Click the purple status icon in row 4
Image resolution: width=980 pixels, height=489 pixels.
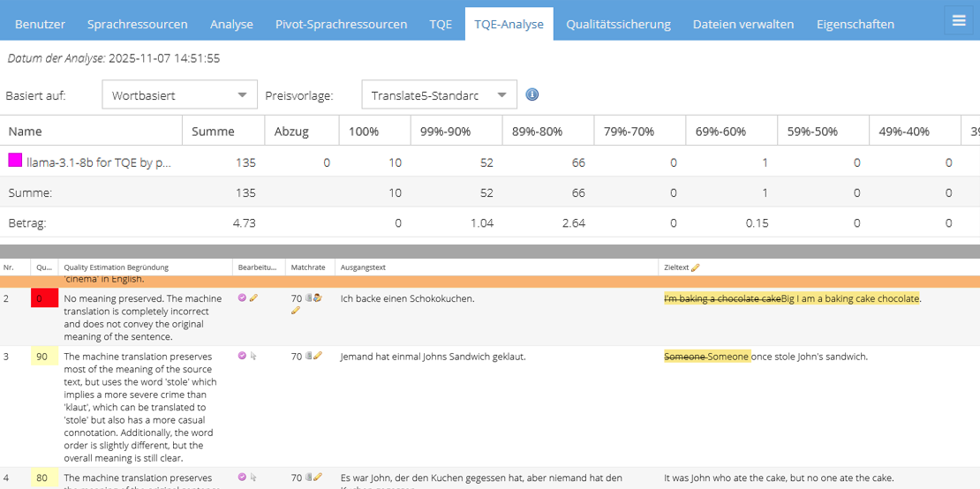(x=242, y=478)
